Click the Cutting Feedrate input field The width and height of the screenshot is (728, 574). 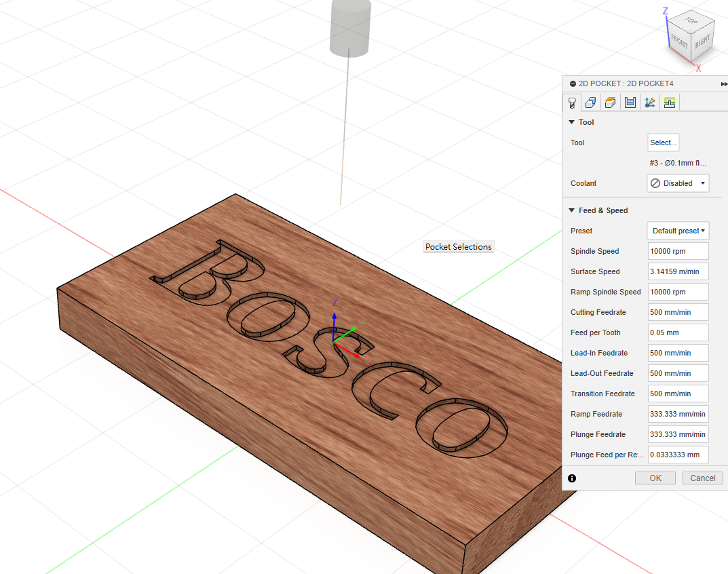click(678, 312)
